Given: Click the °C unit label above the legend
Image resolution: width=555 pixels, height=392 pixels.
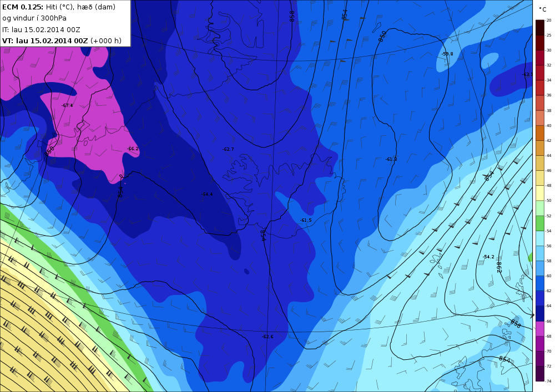Looking at the screenshot, I should tap(542, 9).
